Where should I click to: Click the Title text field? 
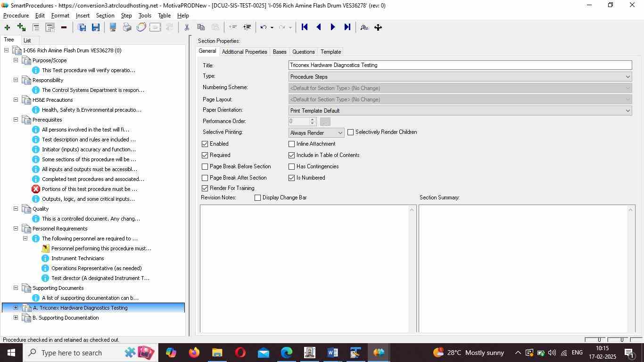(x=460, y=65)
